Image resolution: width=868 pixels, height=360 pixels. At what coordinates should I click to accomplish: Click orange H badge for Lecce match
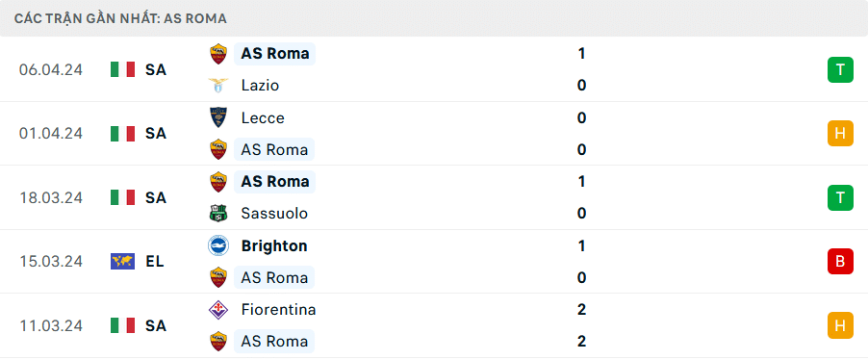coord(840,134)
